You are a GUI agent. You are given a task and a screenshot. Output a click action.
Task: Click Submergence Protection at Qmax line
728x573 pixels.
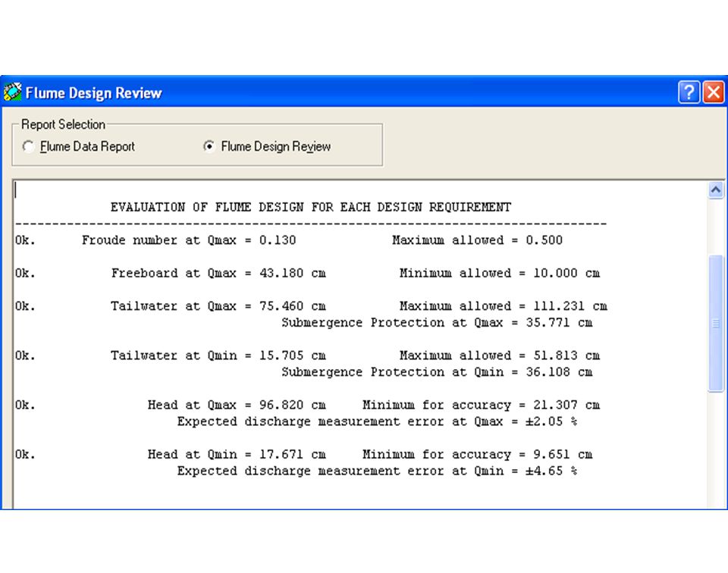[437, 322]
